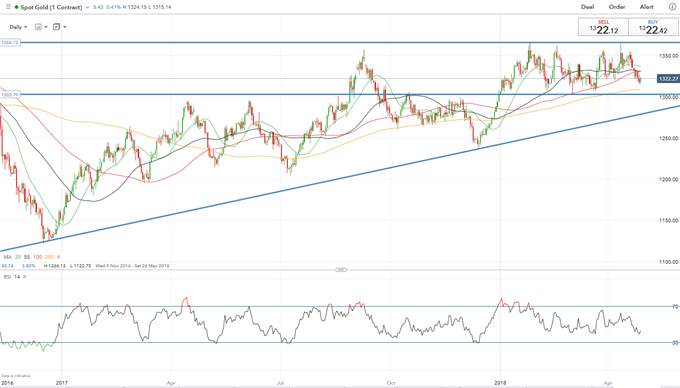Screen dimensions: 680x388
Task: Click the RSI indicator label
Action: click(x=7, y=277)
